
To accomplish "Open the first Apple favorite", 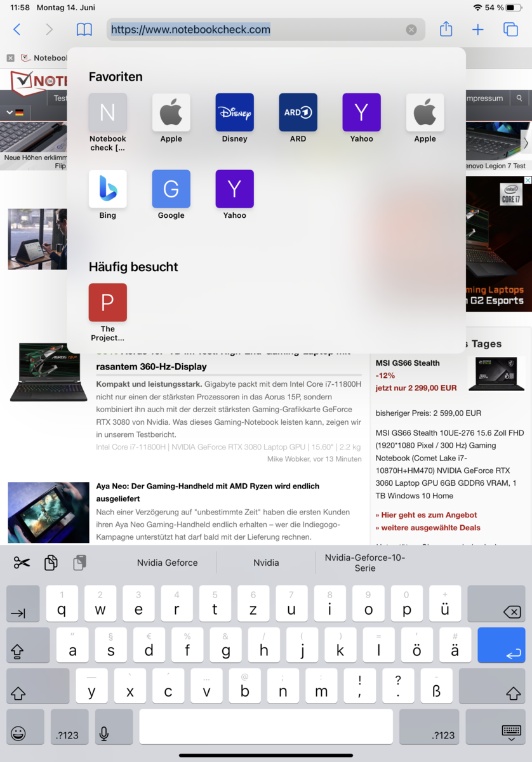I will [171, 119].
